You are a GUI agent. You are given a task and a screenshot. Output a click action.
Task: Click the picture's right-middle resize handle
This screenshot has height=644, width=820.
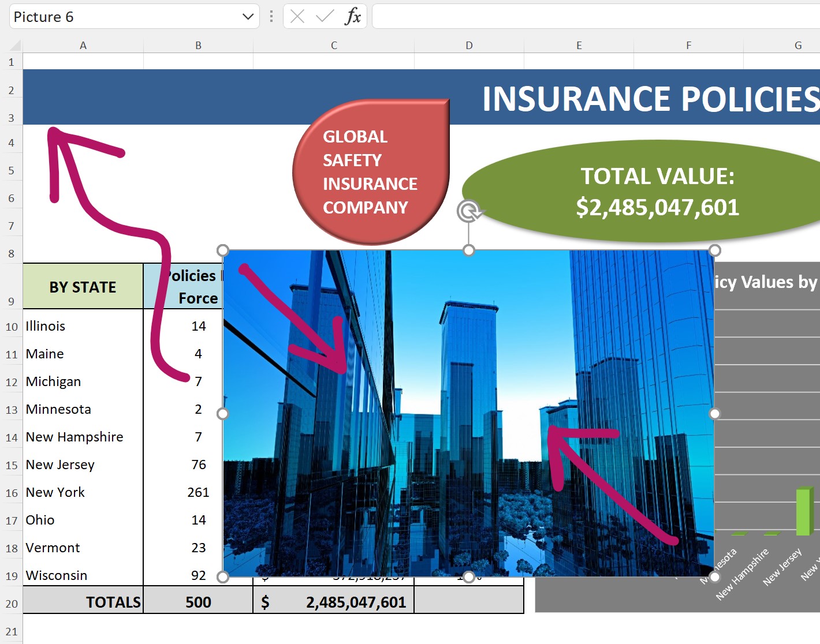coord(715,414)
